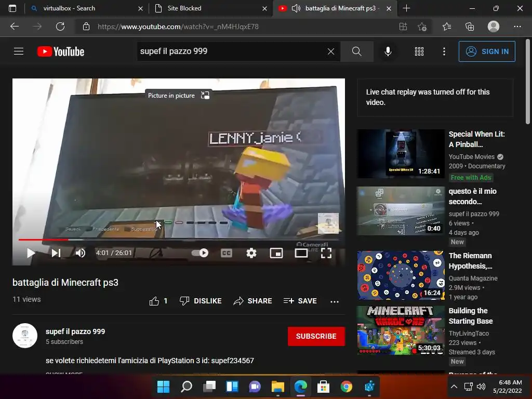Open Edge profile avatar
Screen dimensions: 532x399
click(x=494, y=26)
